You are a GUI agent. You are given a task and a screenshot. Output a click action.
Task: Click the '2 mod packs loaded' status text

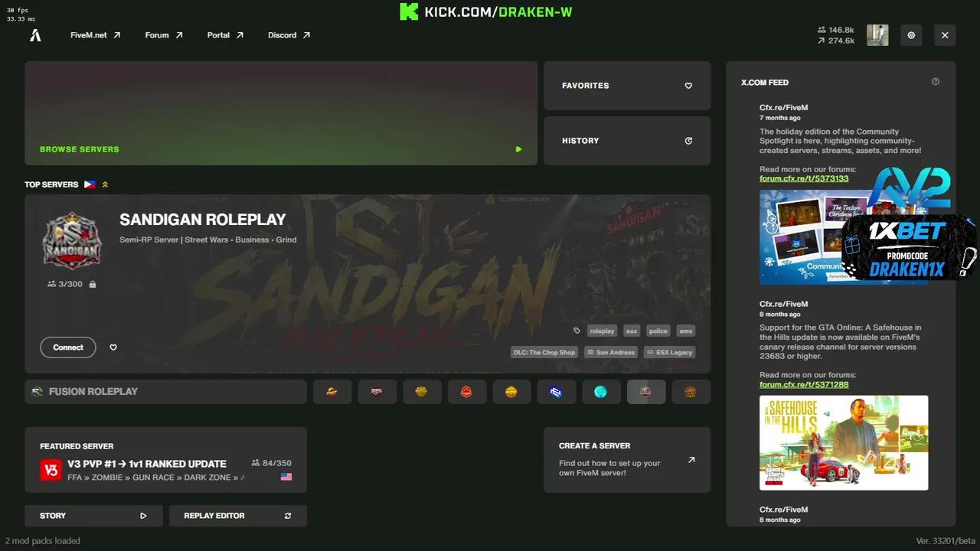click(44, 541)
